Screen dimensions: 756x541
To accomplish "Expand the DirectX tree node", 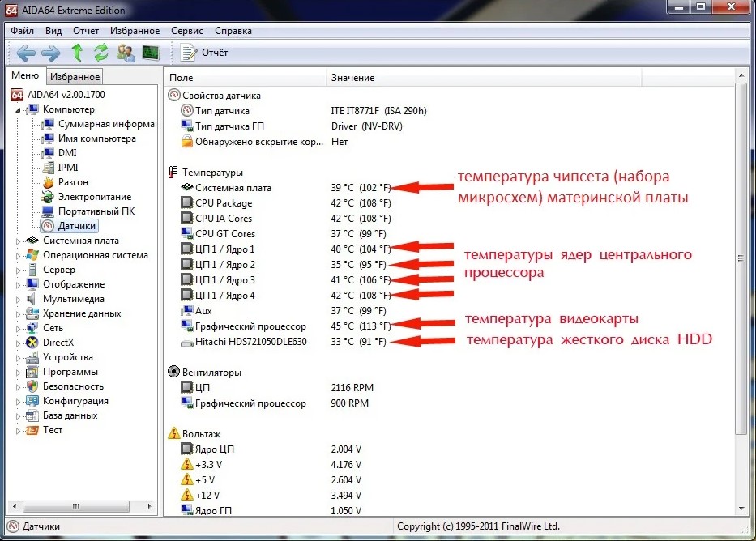I will point(19,343).
